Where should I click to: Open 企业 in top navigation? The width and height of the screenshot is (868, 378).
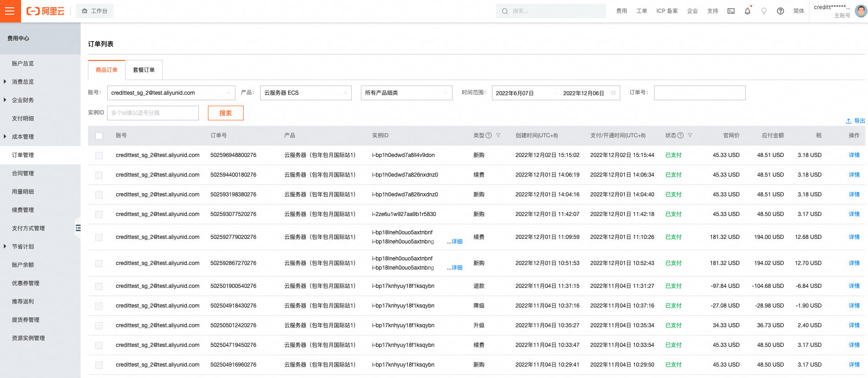(693, 11)
